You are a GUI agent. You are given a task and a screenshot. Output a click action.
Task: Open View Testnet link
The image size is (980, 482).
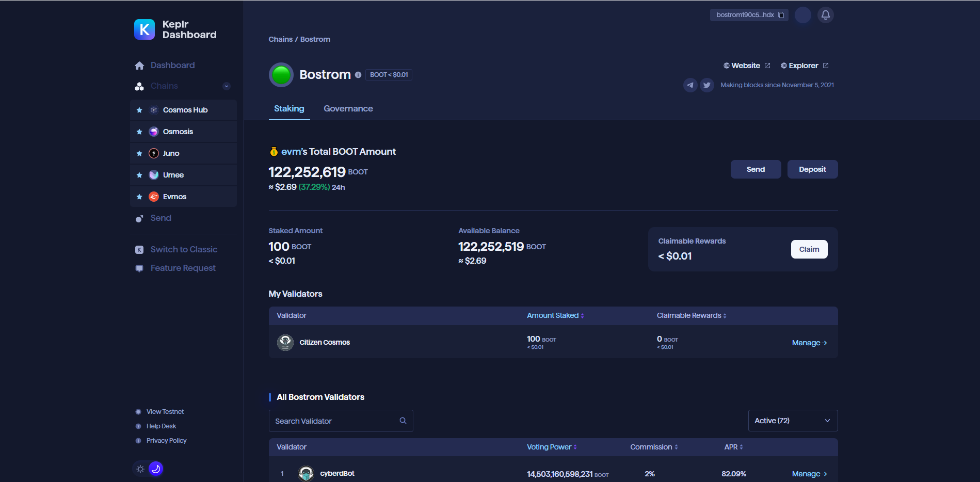pyautogui.click(x=165, y=412)
